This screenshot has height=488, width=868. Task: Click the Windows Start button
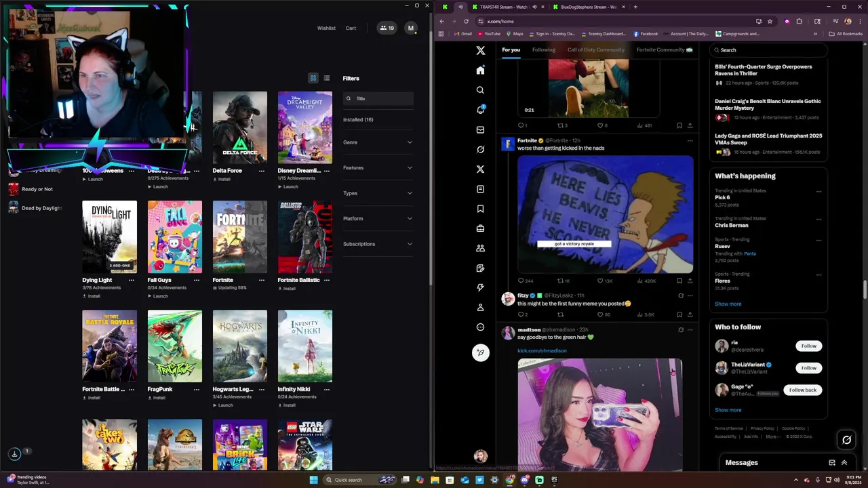pyautogui.click(x=313, y=480)
